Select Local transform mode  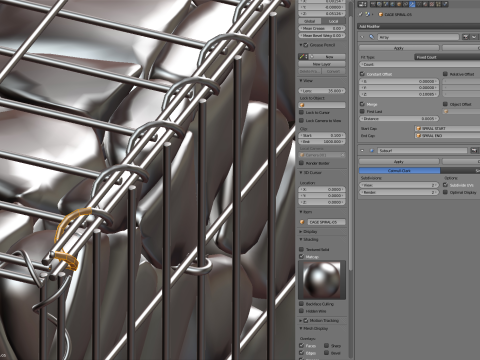pyautogui.click(x=333, y=21)
